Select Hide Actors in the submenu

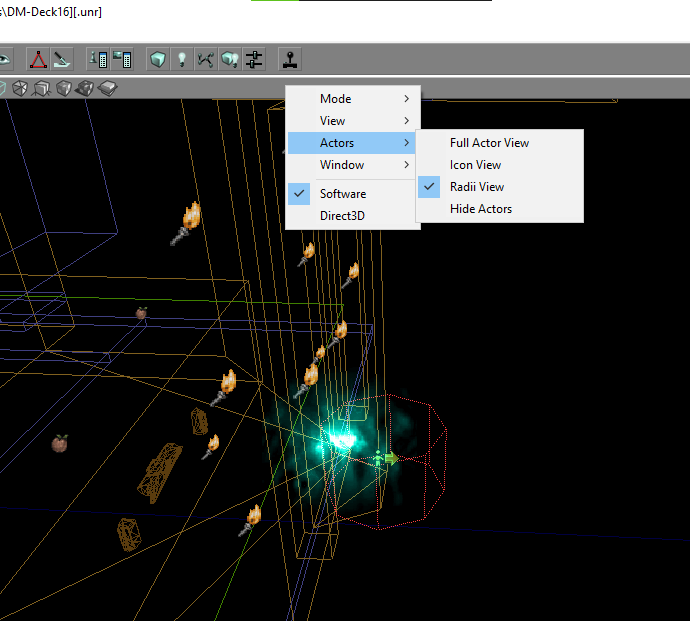[x=481, y=209]
